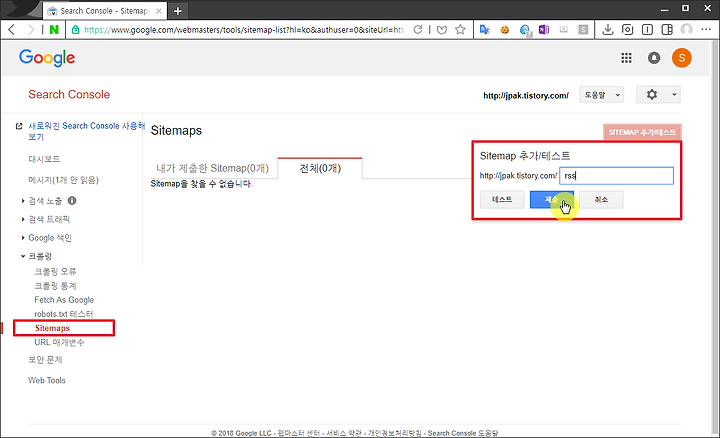Go back with the browser back arrow
This screenshot has height=438, width=720.
coord(12,30)
